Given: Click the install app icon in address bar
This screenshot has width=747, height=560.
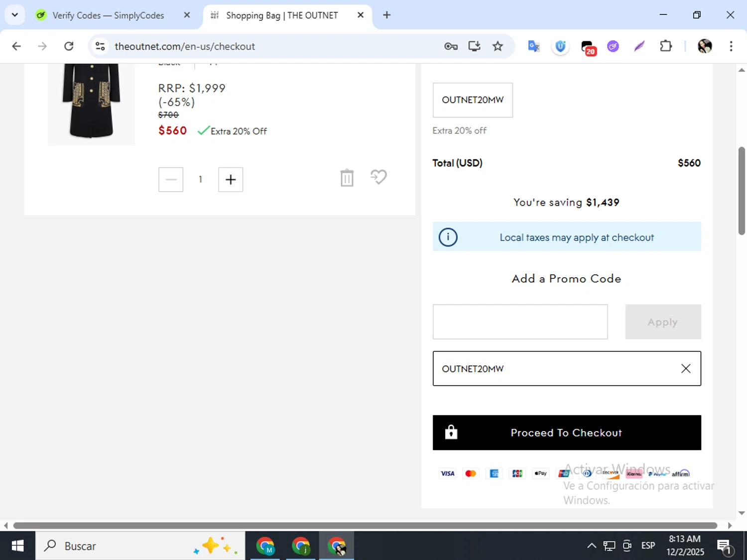Looking at the screenshot, I should [474, 46].
